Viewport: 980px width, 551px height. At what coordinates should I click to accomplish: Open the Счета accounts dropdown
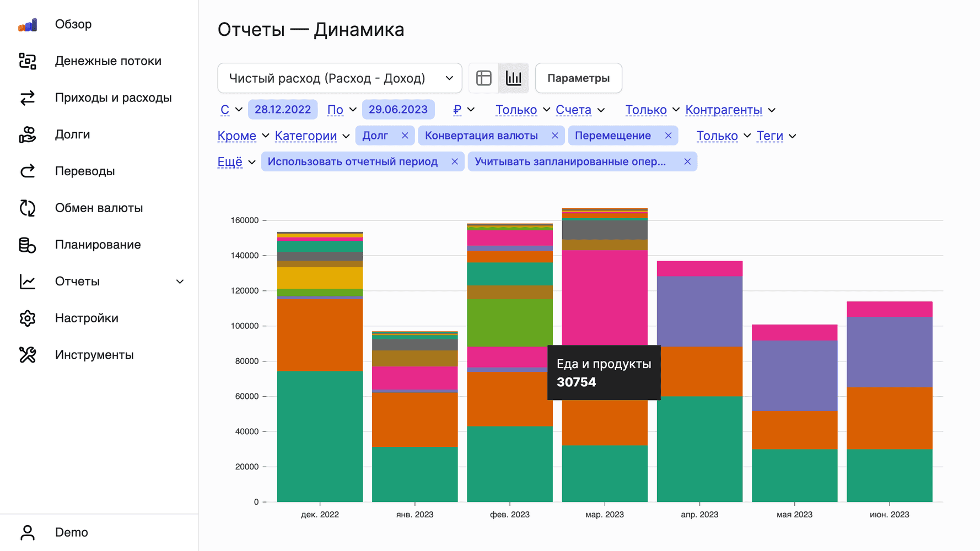580,110
